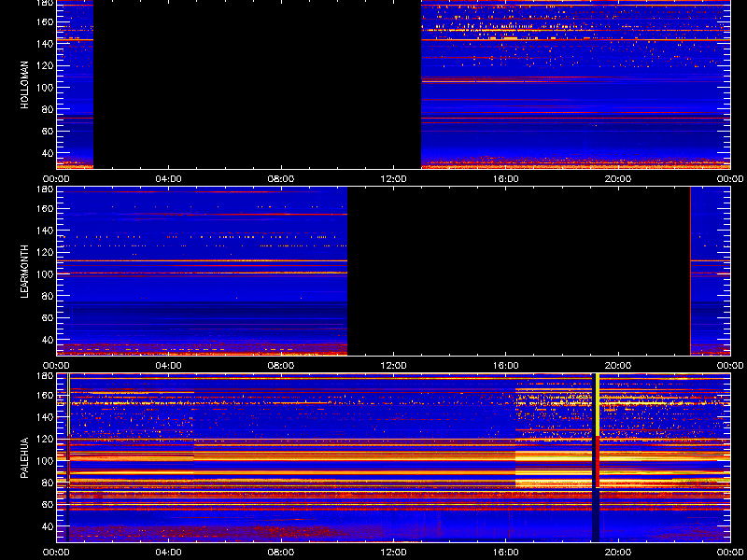Click the 20:00 time label below Holloman panel

click(x=618, y=179)
